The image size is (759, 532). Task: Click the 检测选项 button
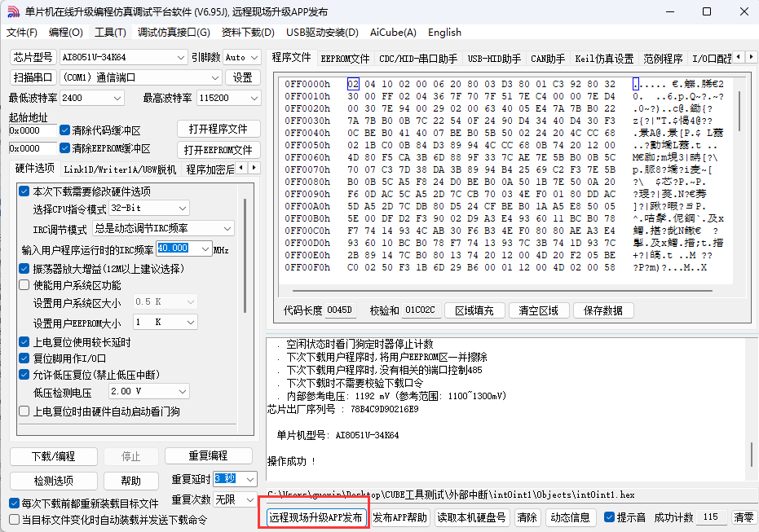pos(53,481)
